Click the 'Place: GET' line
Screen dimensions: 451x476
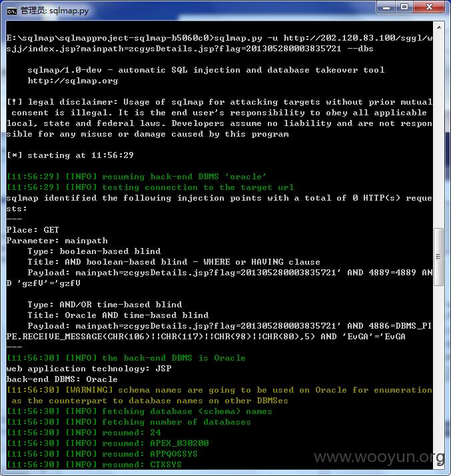click(33, 230)
